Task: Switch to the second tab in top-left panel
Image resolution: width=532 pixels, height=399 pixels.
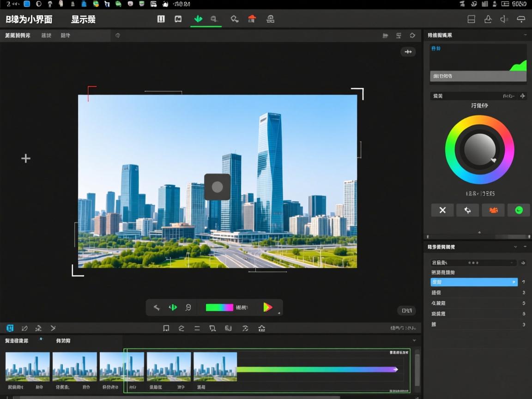Action: (x=46, y=35)
